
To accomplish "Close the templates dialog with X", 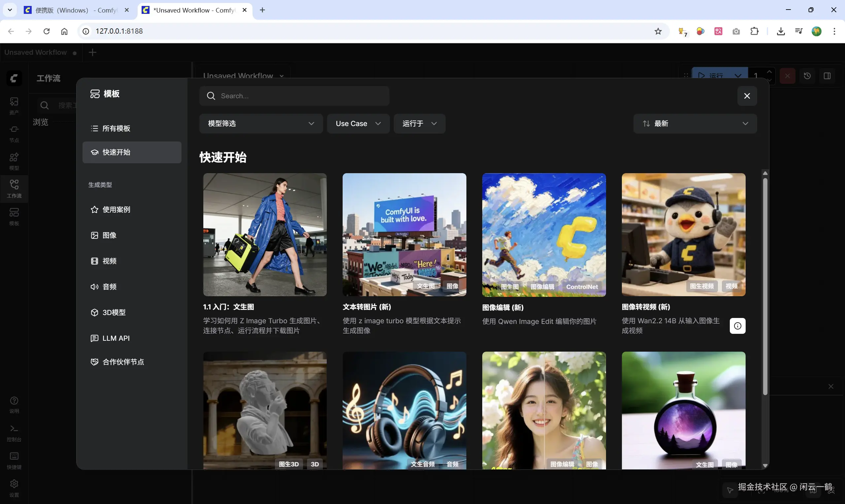I will pyautogui.click(x=747, y=96).
